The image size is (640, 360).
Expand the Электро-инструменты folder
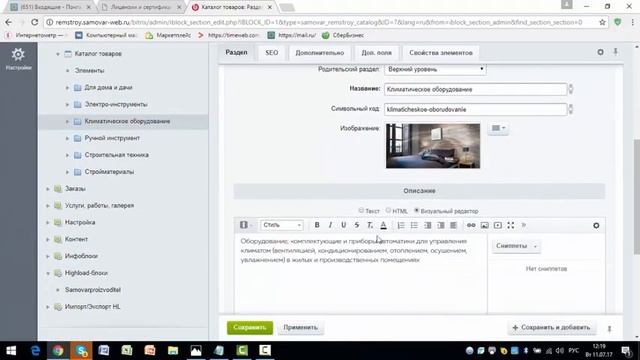[67, 104]
